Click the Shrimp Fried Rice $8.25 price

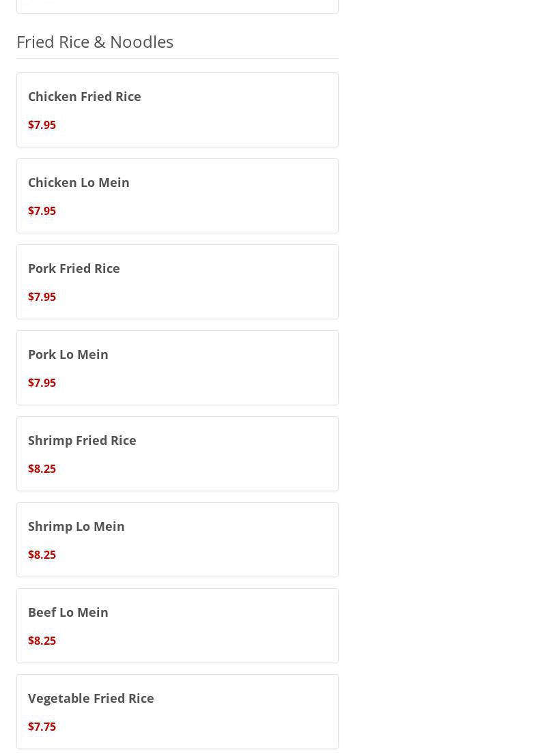42,469
